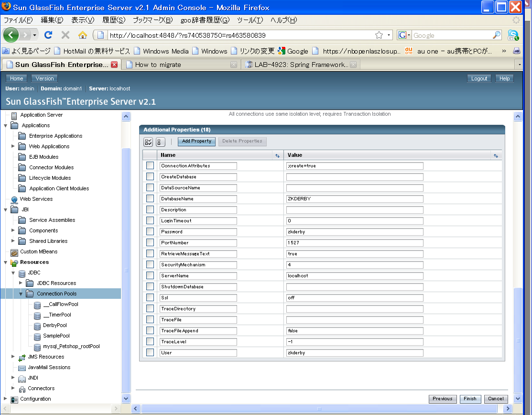
Task: Click the DerbyPool database icon
Action: (x=37, y=326)
